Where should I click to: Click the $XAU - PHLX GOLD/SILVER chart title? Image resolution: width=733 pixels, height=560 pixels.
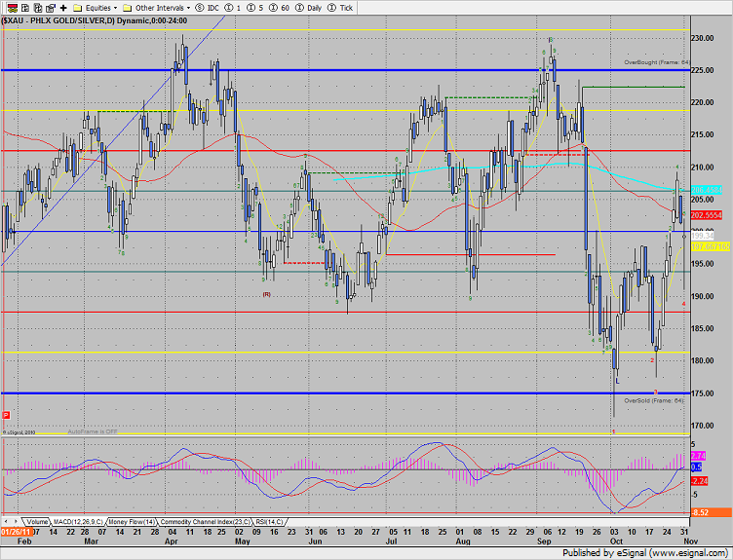[x=95, y=21]
